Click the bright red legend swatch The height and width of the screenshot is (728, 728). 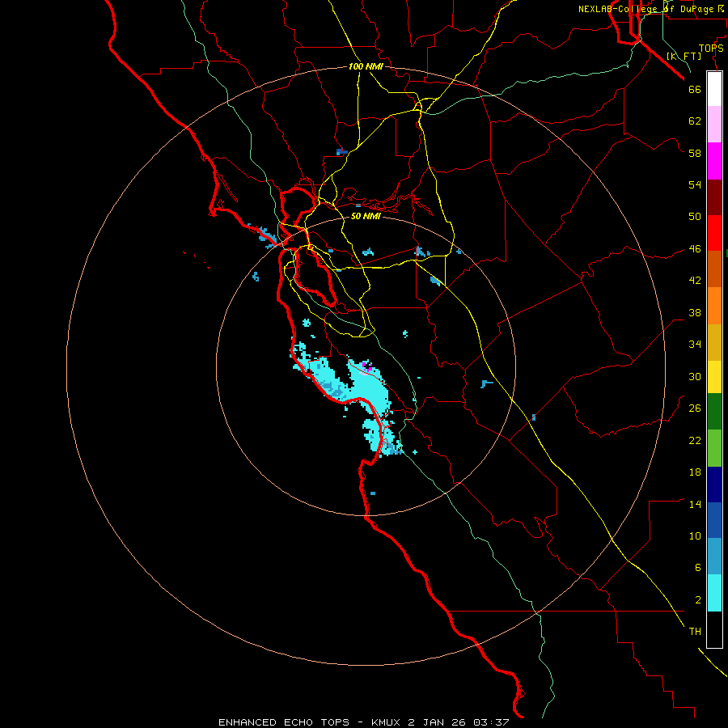tap(714, 233)
